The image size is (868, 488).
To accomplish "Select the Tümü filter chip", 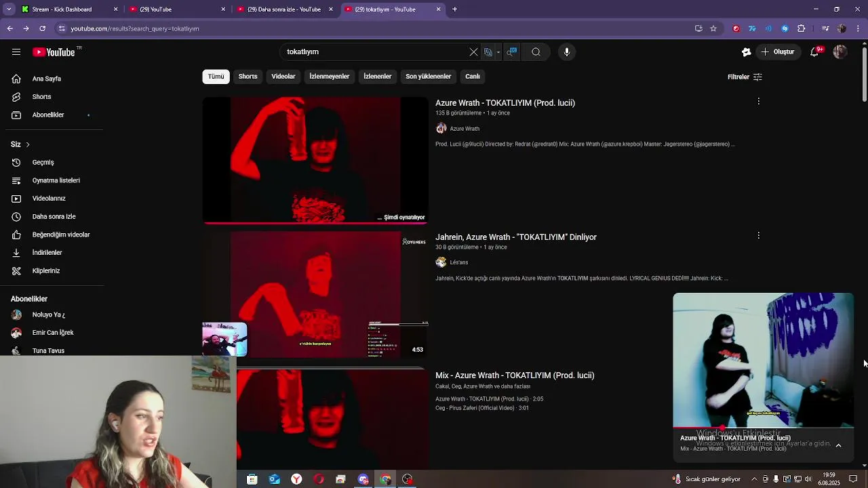I will 216,77.
